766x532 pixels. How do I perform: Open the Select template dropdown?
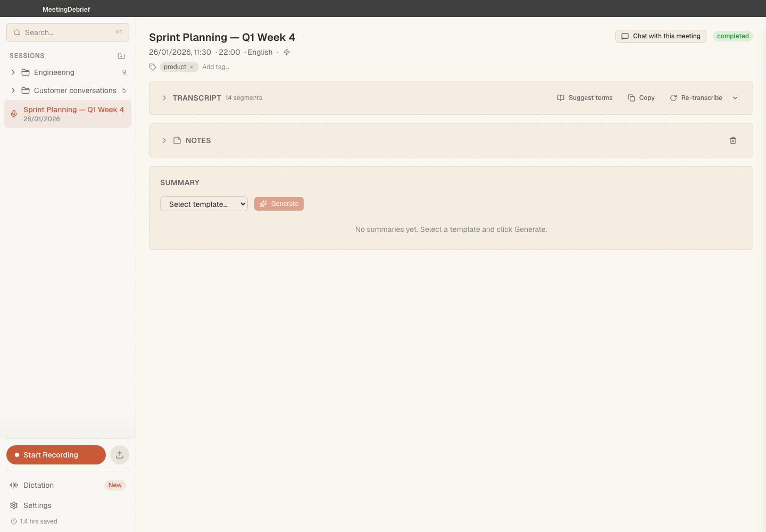[x=204, y=204]
